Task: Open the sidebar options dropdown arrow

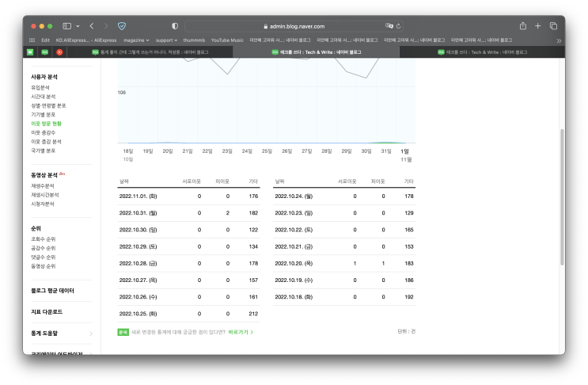Action: click(x=78, y=26)
